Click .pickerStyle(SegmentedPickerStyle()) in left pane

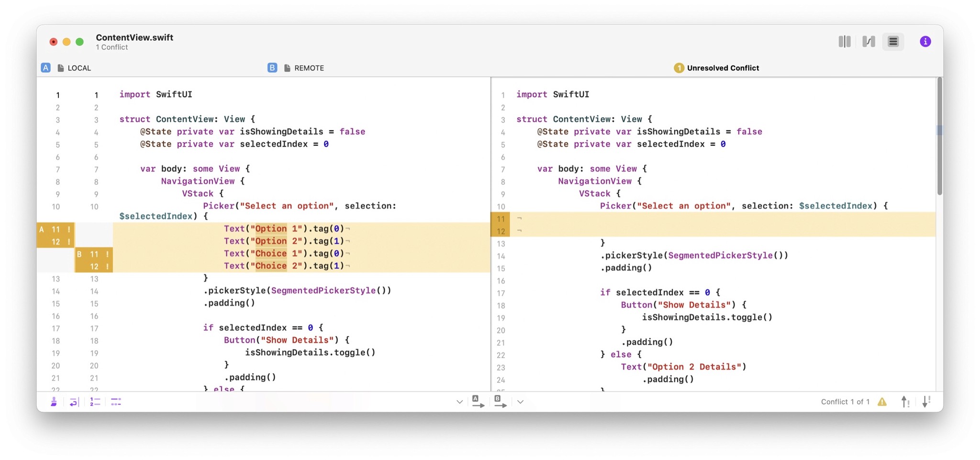[x=297, y=291]
